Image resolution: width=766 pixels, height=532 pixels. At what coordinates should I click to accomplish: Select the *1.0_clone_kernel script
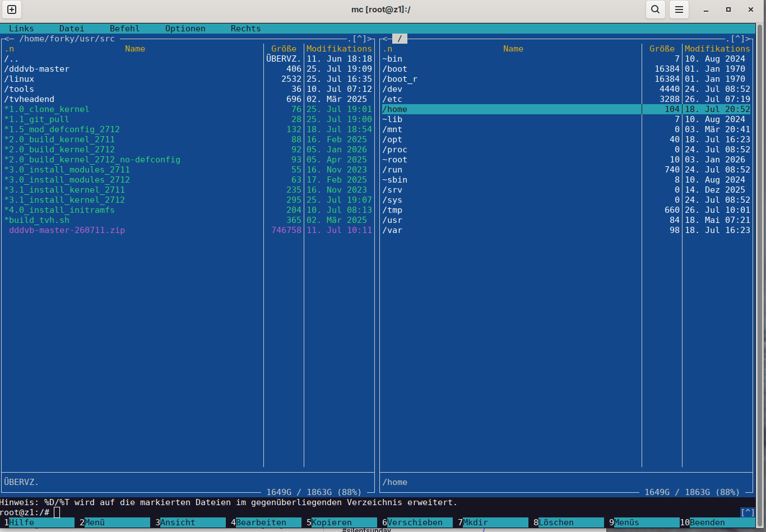(188, 109)
